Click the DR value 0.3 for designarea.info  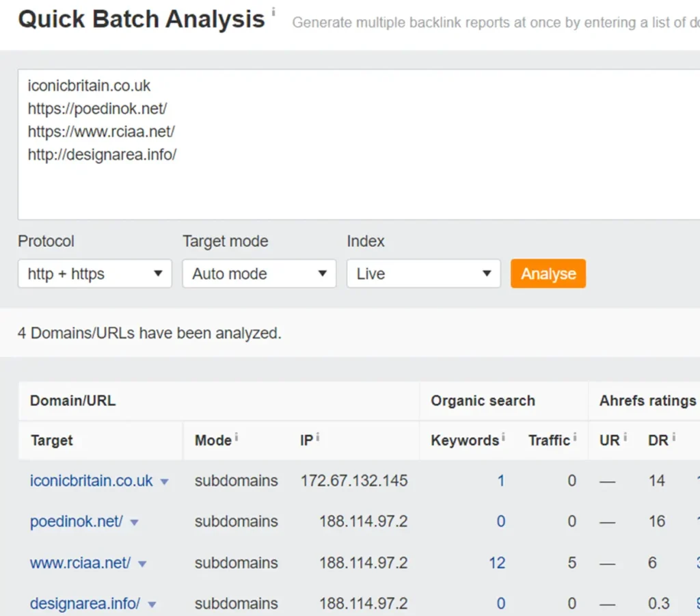(x=659, y=604)
